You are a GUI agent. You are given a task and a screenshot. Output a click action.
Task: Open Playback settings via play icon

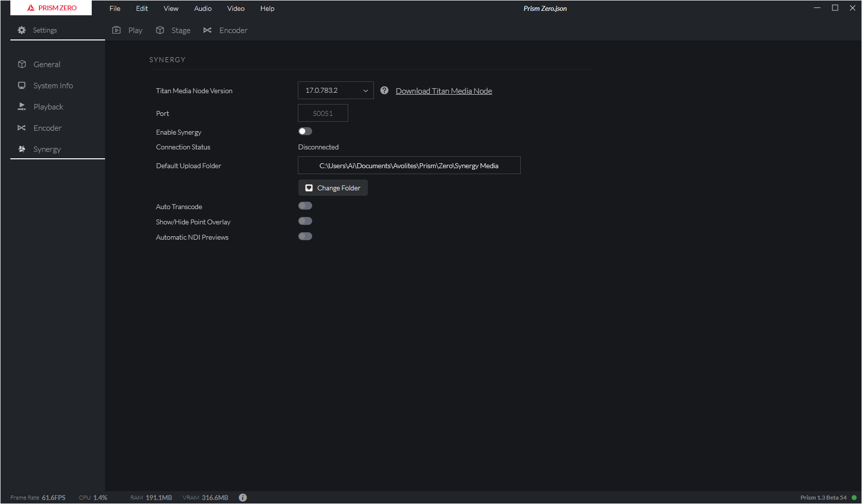pos(22,107)
